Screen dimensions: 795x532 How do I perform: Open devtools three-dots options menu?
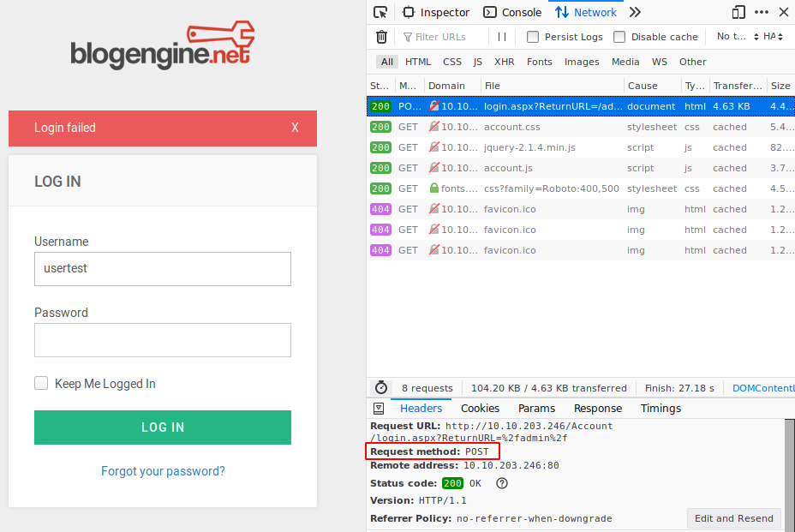[x=762, y=12]
